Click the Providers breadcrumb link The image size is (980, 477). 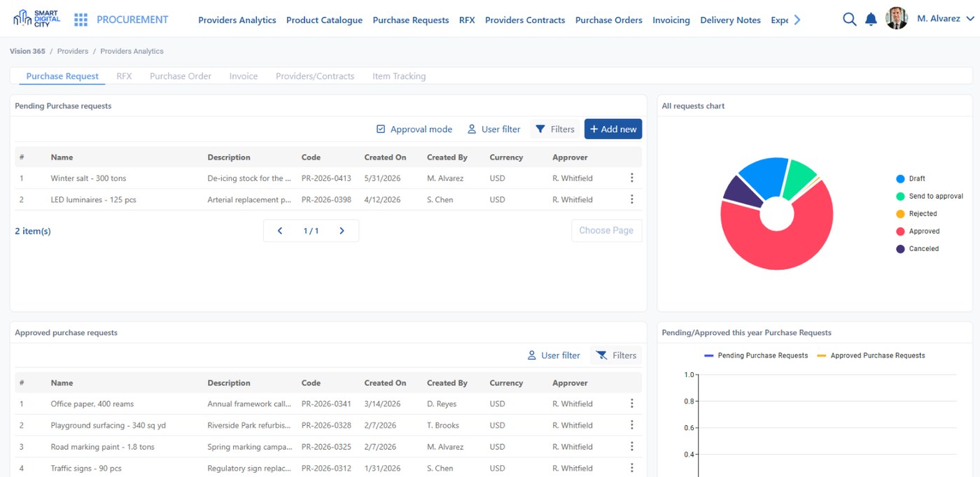[x=73, y=51]
